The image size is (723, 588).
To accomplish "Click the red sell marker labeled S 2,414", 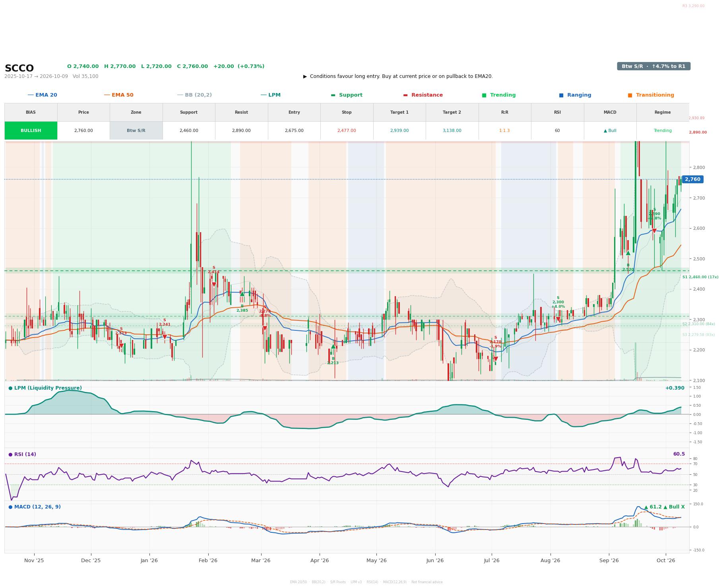I will click(x=214, y=285).
